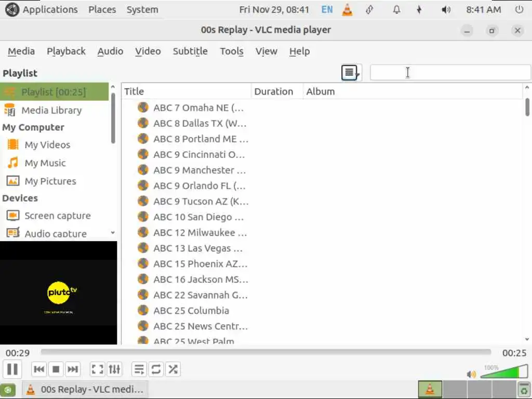Toggle random shuffle playback
Image resolution: width=532 pixels, height=399 pixels.
pyautogui.click(x=173, y=369)
